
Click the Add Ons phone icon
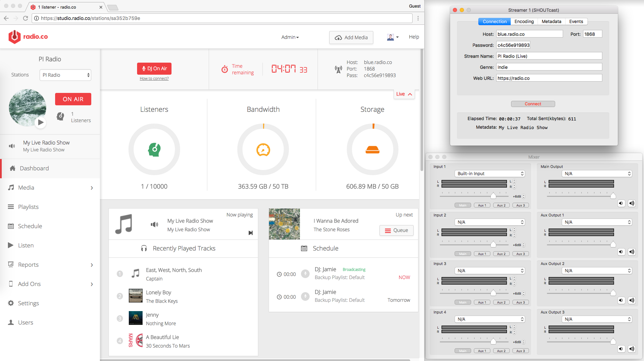(11, 284)
